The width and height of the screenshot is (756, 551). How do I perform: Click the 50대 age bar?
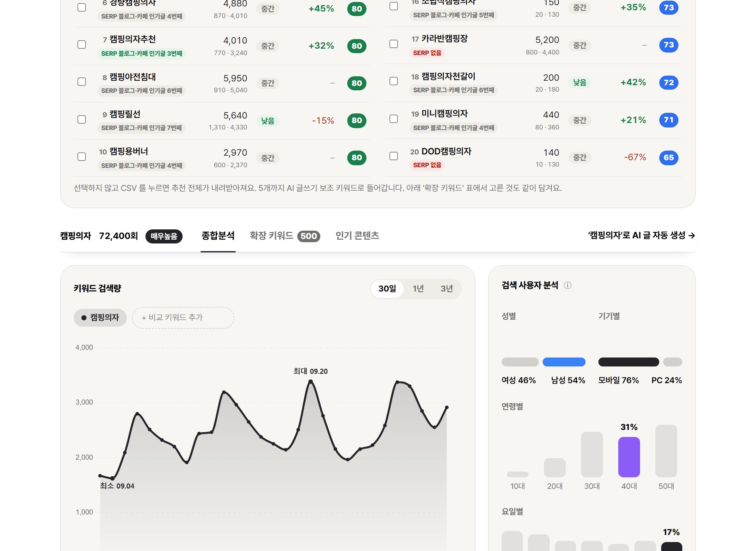[666, 451]
